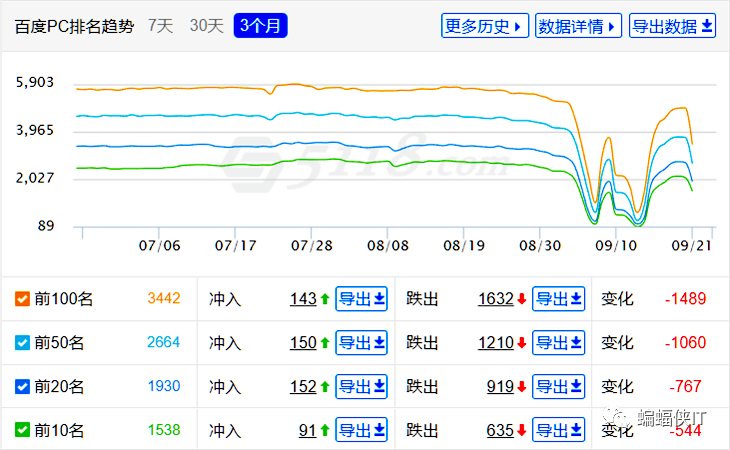730x450 pixels.
Task: Click the 5,903 y-axis label
Action: (35, 82)
